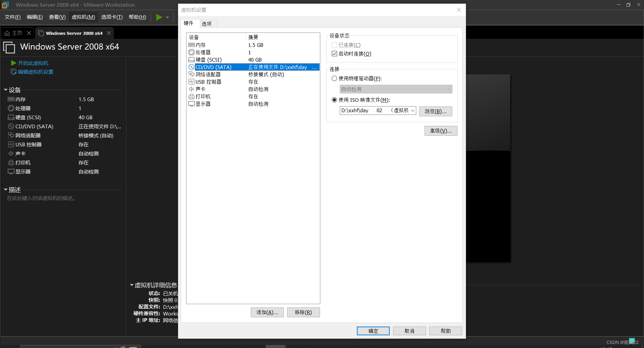Collapse the 描述 section in main window
Image resolution: width=644 pixels, height=348 pixels.
pyautogui.click(x=6, y=190)
